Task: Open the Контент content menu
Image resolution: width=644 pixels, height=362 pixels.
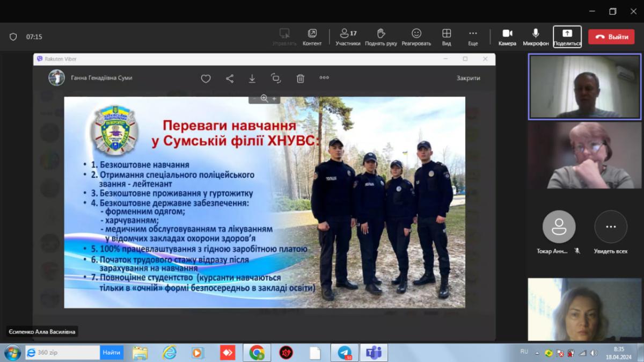Action: [x=312, y=37]
